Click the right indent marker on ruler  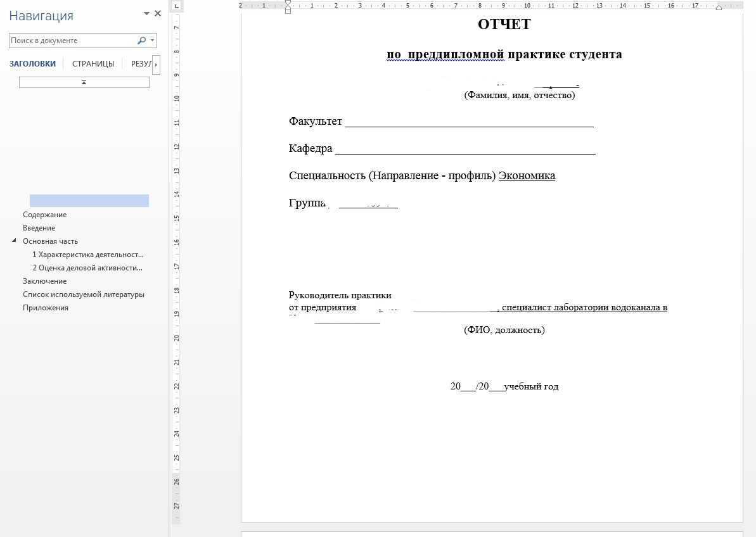719,7
